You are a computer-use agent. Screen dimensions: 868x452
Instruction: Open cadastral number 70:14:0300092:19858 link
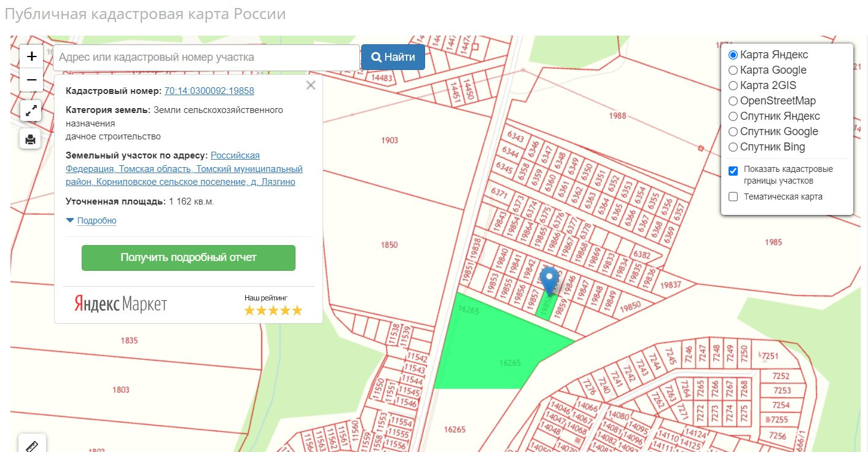(x=209, y=91)
